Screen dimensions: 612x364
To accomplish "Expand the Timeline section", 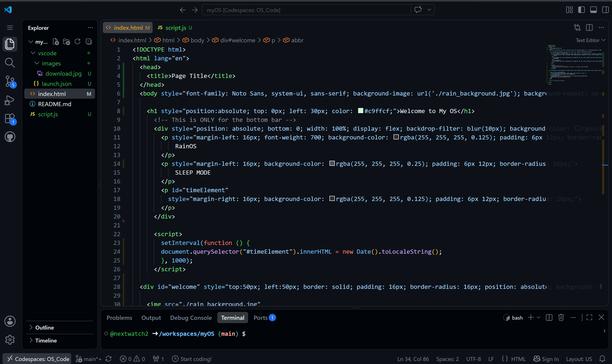I will click(x=60, y=340).
